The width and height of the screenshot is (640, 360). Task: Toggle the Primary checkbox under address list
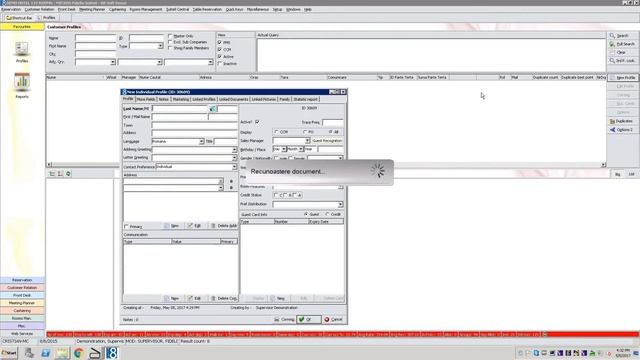[126, 226]
